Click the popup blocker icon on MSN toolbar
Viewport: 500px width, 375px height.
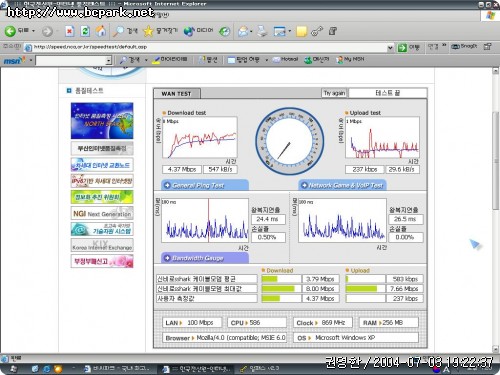(231, 60)
